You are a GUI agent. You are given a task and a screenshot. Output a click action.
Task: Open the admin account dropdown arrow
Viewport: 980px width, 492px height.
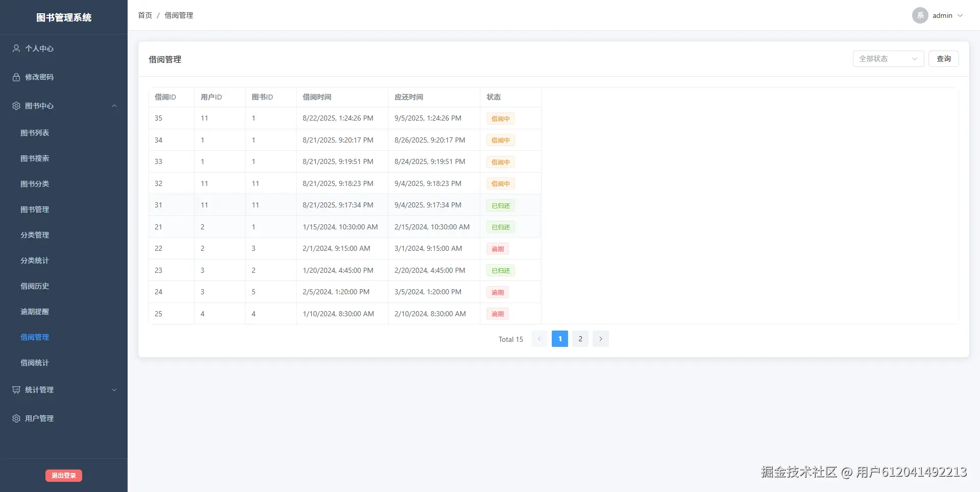(x=960, y=15)
